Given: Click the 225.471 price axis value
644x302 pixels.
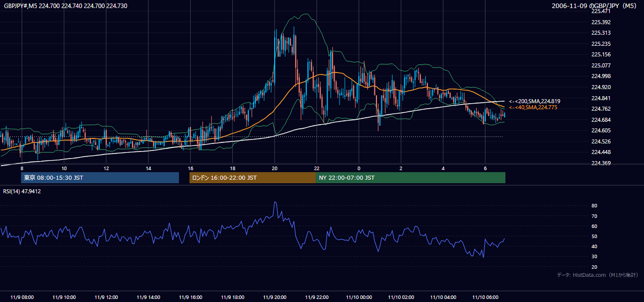Looking at the screenshot, I should [601, 11].
